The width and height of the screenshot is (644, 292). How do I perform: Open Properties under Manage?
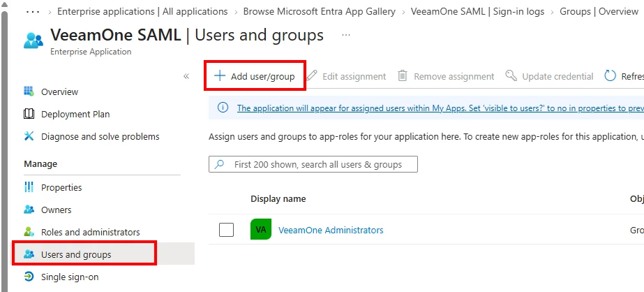(61, 187)
